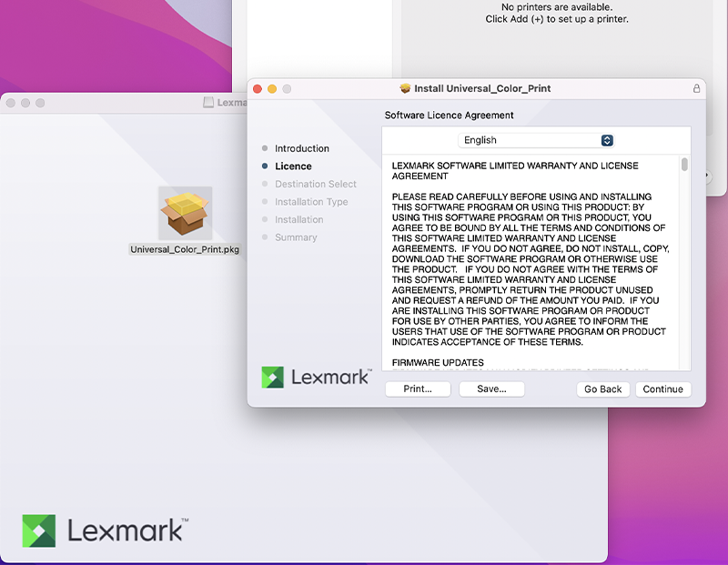Select the Summary step in the sidebar
The height and width of the screenshot is (565, 728).
[296, 237]
